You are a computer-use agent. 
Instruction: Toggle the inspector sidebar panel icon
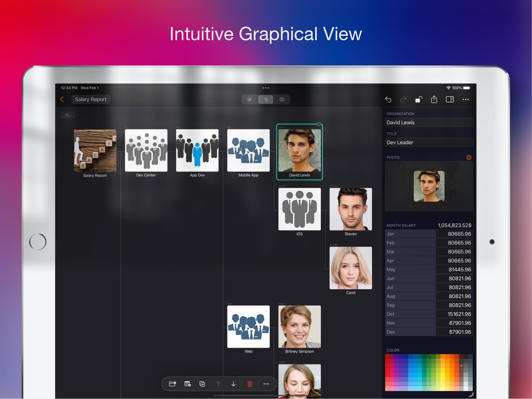click(x=449, y=99)
